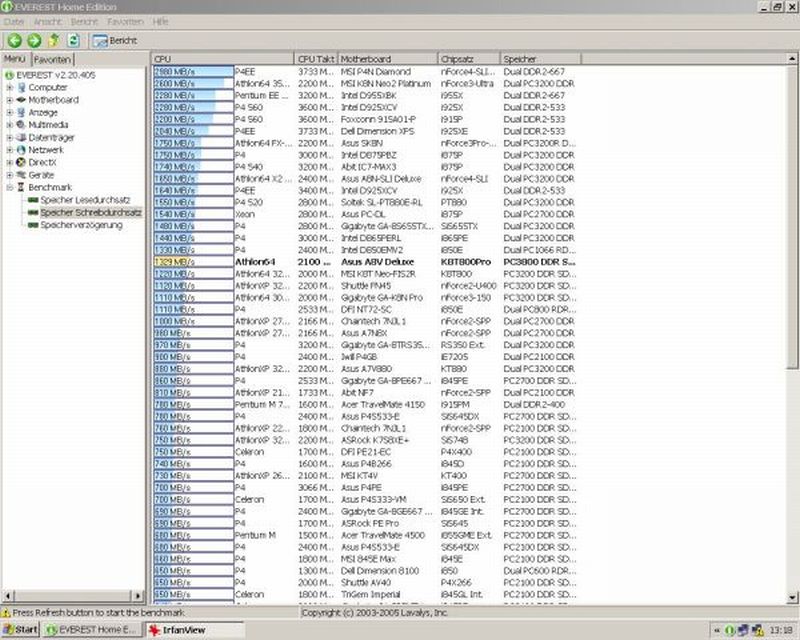
Task: Expand the Anzeige tree node
Action: 9,112
